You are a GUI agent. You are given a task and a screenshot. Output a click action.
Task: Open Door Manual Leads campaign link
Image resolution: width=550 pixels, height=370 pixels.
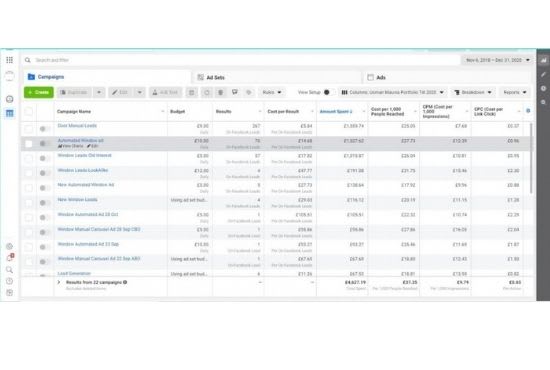coord(77,126)
